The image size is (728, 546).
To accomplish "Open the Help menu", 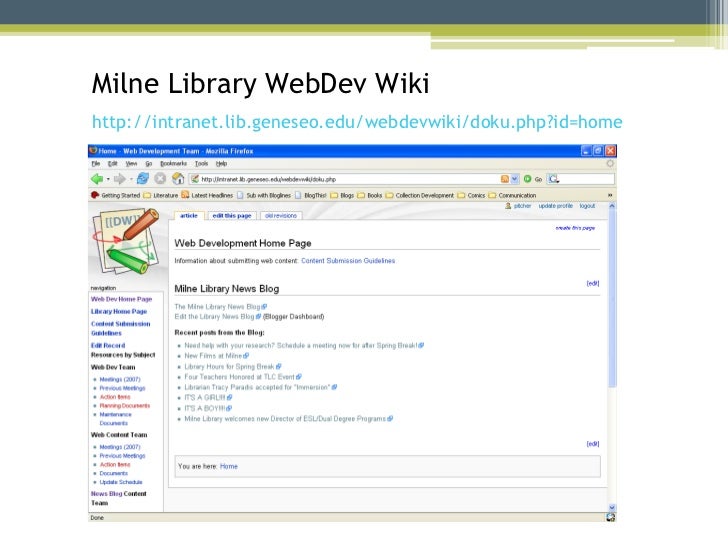I will (221, 163).
